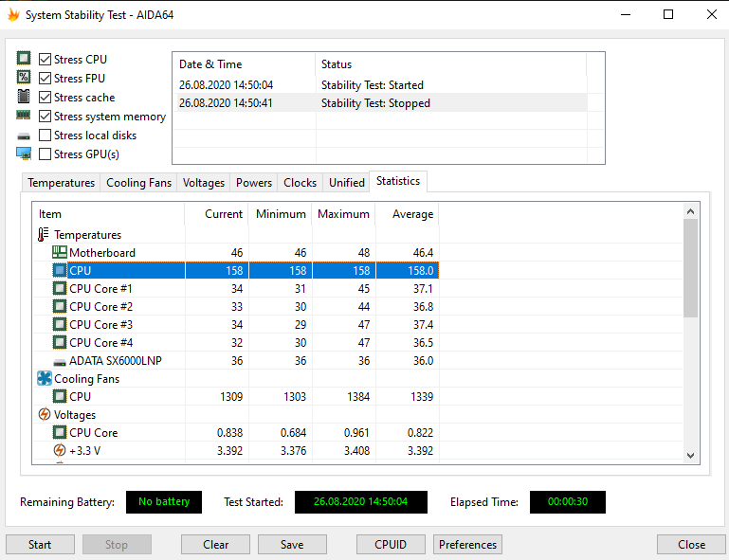Click the Save button
Screen dimensions: 729x560
[292, 544]
